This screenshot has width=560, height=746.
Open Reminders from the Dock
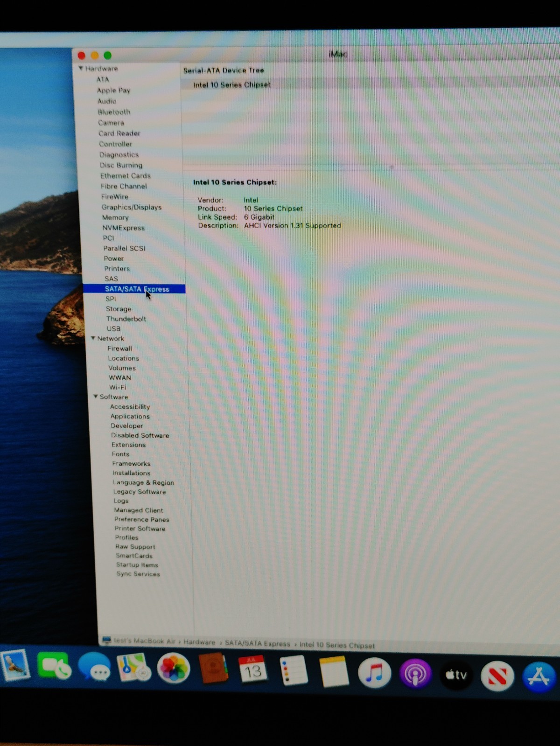(x=293, y=670)
